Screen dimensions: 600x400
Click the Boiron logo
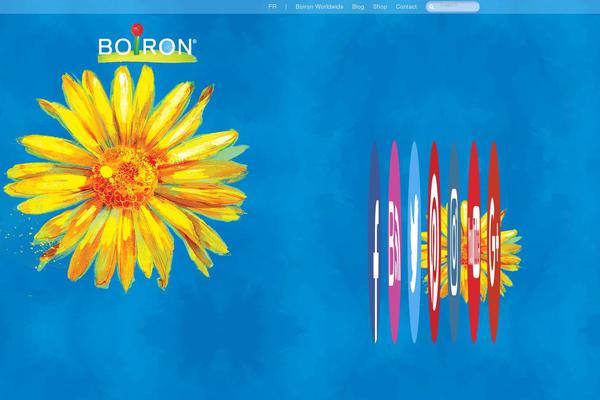147,44
